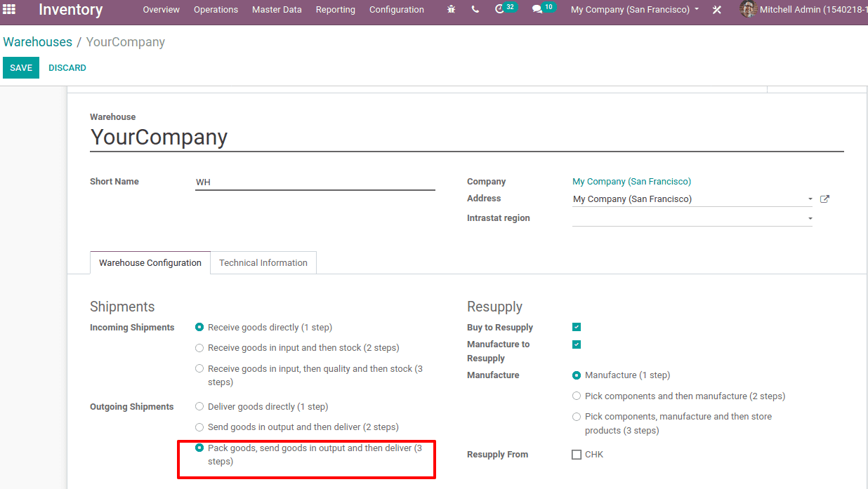Go back to Warehouses breadcrumb
Viewport: 868px width, 489px height.
point(38,42)
